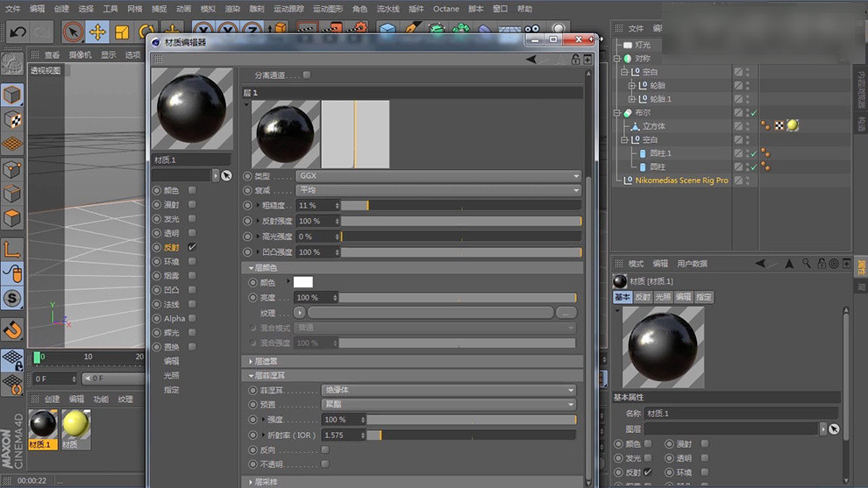
Task: Open 创建 in material manager menu
Action: tap(52, 399)
